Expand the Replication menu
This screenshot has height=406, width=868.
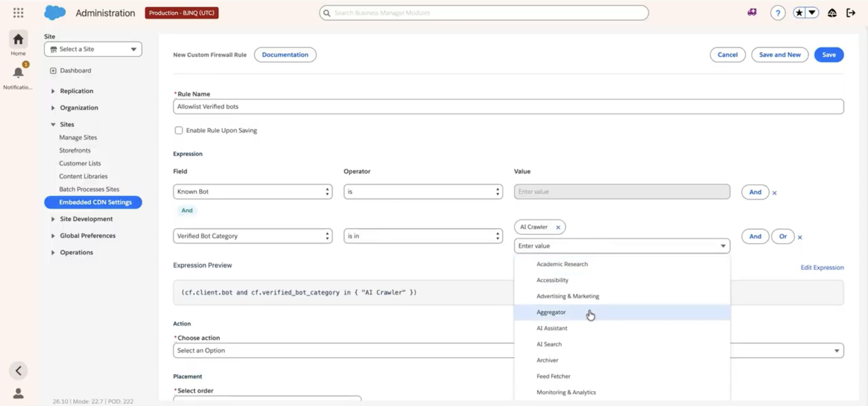(53, 91)
